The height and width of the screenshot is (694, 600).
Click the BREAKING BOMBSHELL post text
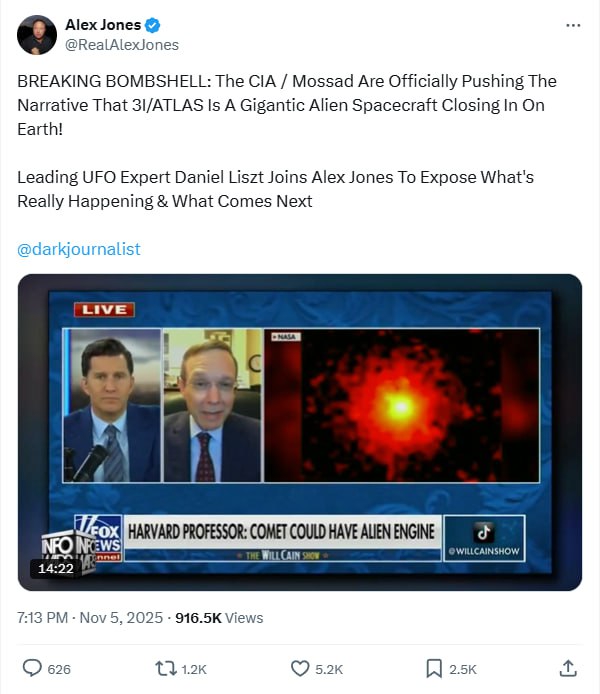tap(287, 105)
